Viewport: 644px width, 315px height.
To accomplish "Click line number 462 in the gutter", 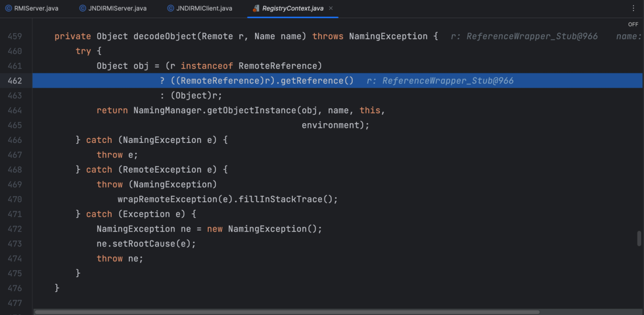I will pyautogui.click(x=15, y=81).
